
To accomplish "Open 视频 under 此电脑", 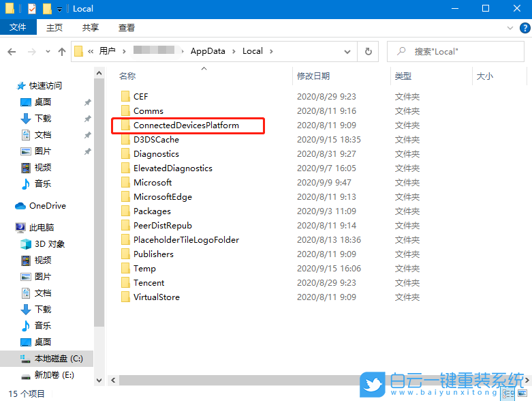I will coord(36,260).
